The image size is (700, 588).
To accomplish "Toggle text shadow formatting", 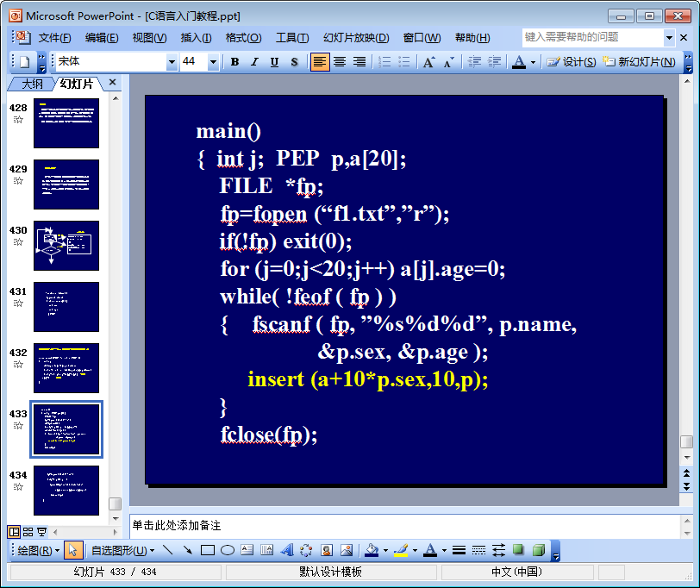I will click(x=294, y=62).
